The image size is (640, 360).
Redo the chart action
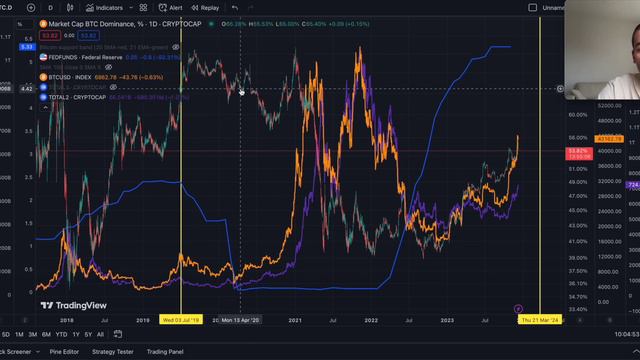coord(250,8)
